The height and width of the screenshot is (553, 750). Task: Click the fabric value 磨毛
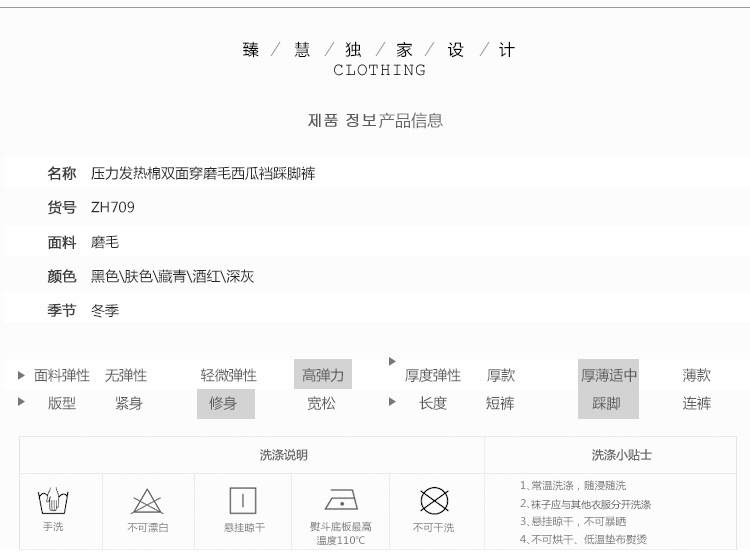pyautogui.click(x=105, y=242)
